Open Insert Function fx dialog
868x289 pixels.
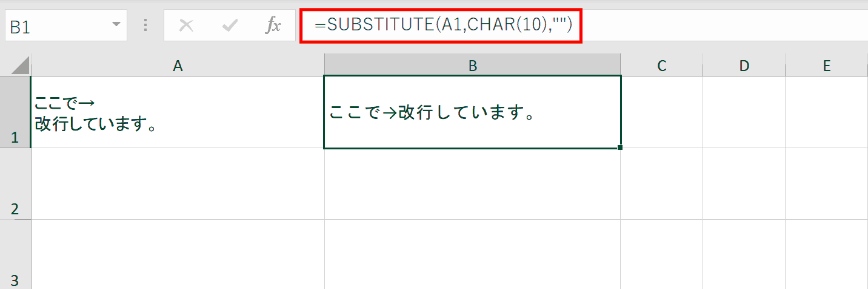click(273, 25)
